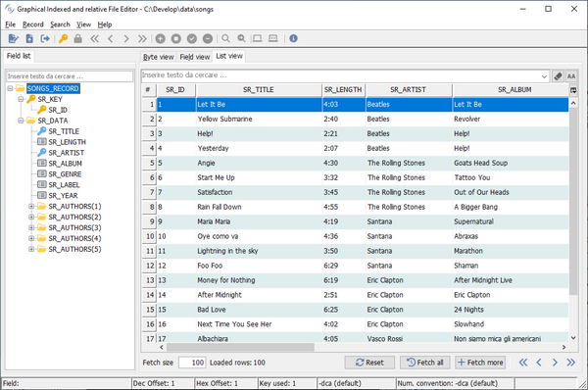Jump to first row with bottom double-left arrow
The width and height of the screenshot is (588, 390).
[x=522, y=363]
